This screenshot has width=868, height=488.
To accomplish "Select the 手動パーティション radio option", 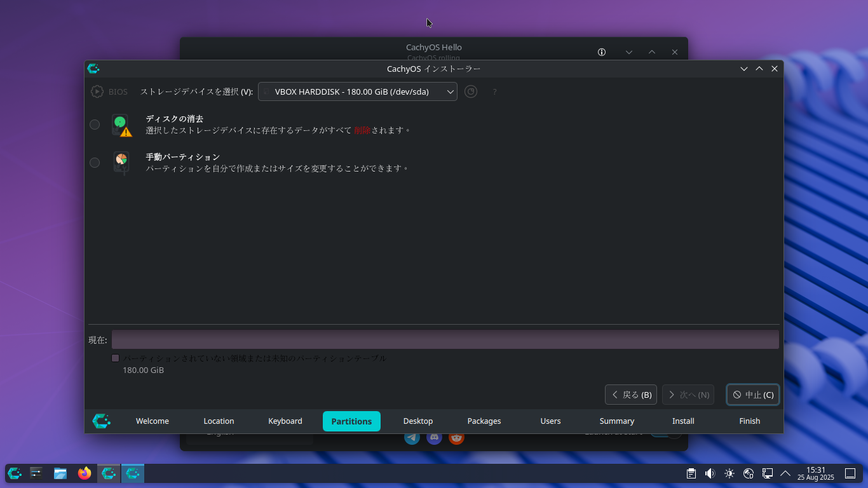I will (x=95, y=163).
